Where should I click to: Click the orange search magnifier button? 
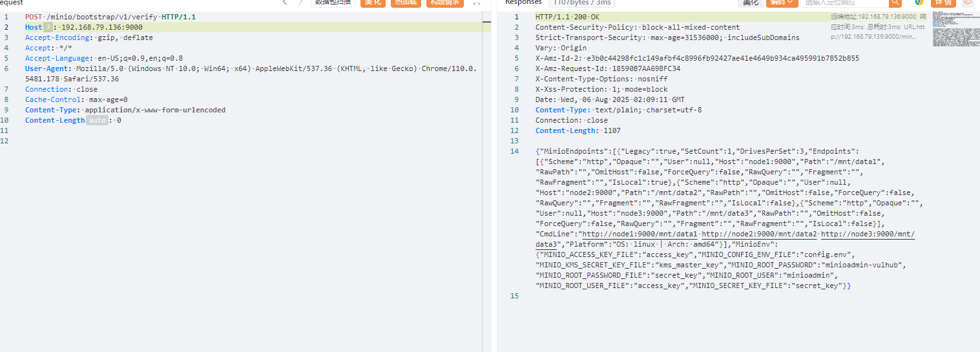point(895,3)
